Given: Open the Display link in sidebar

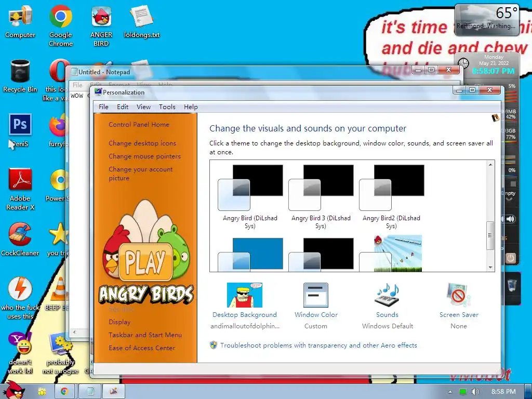Looking at the screenshot, I should (x=119, y=322).
